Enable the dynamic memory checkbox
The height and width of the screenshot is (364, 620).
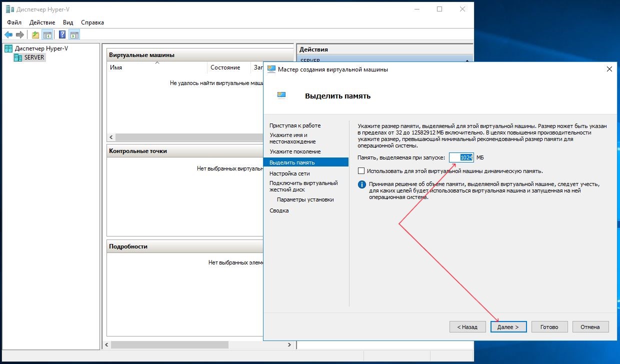tap(361, 171)
